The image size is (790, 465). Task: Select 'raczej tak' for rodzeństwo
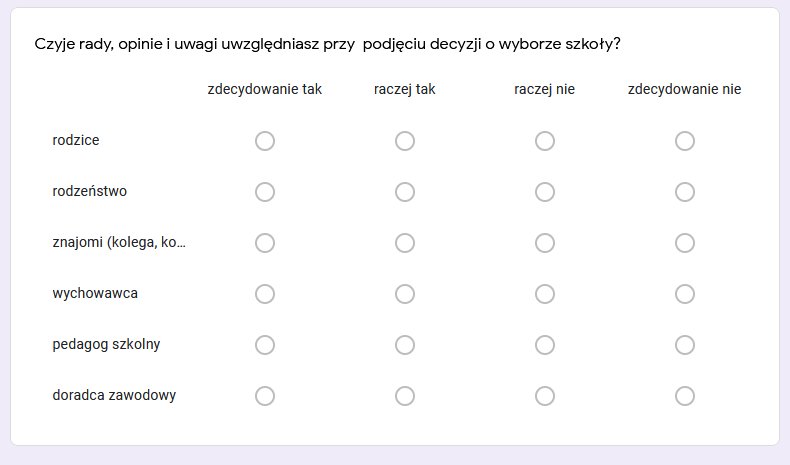coord(405,192)
